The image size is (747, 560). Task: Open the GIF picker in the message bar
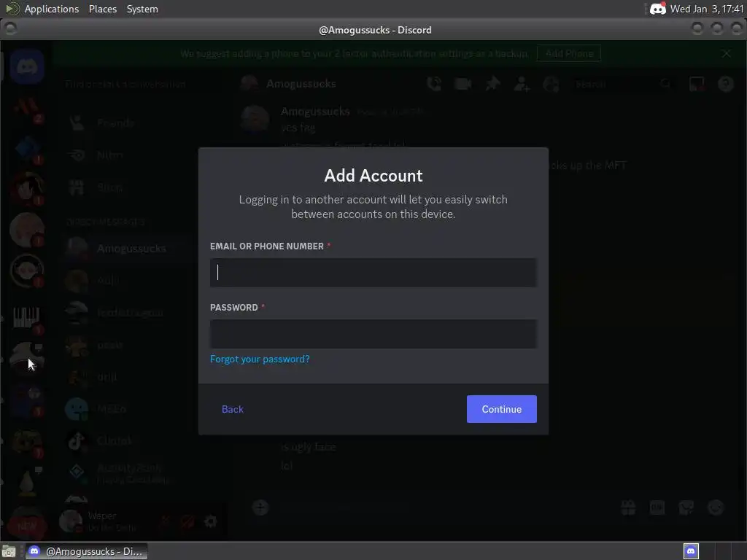coord(657,507)
